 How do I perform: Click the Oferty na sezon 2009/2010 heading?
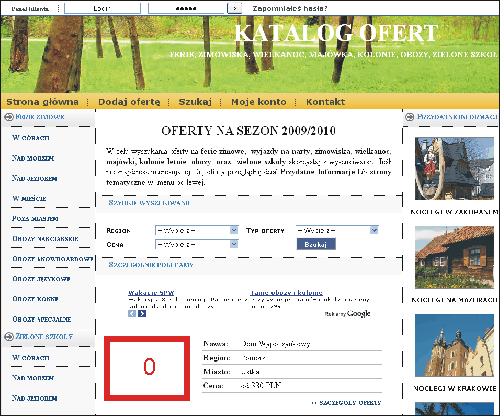pyautogui.click(x=248, y=130)
